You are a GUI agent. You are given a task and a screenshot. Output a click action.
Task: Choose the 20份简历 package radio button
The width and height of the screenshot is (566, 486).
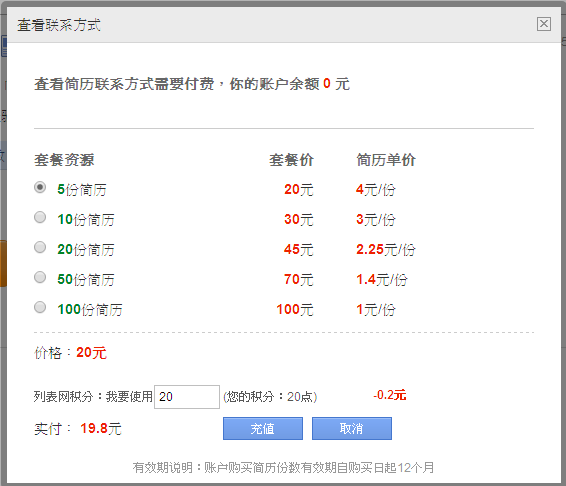tap(40, 247)
